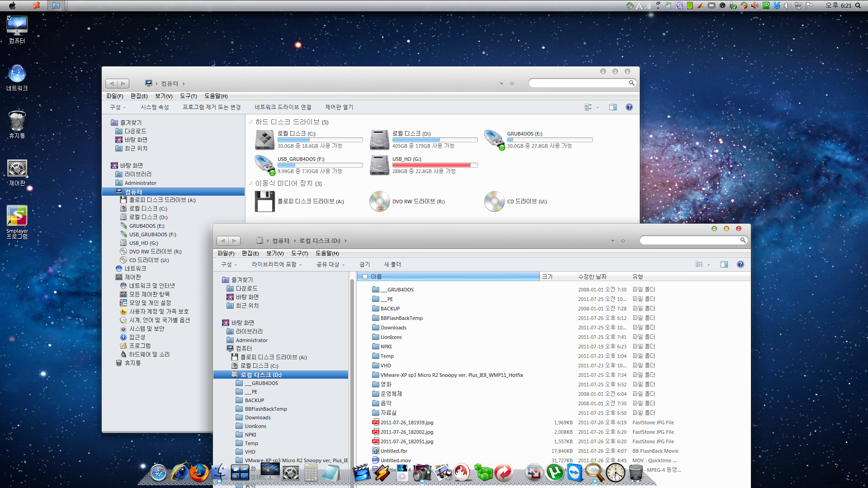This screenshot has height=488, width=868.
Task: Click the Finder face dock icon
Action: [x=220, y=473]
